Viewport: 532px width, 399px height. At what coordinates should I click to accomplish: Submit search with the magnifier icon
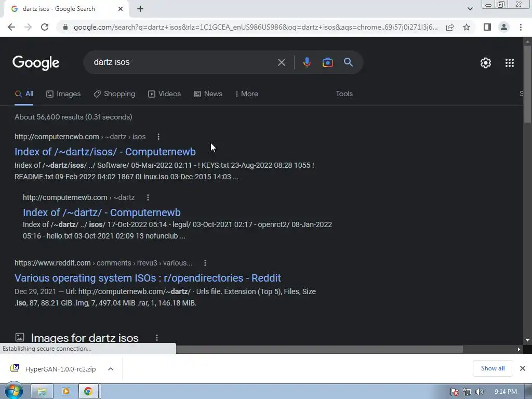tap(348, 62)
